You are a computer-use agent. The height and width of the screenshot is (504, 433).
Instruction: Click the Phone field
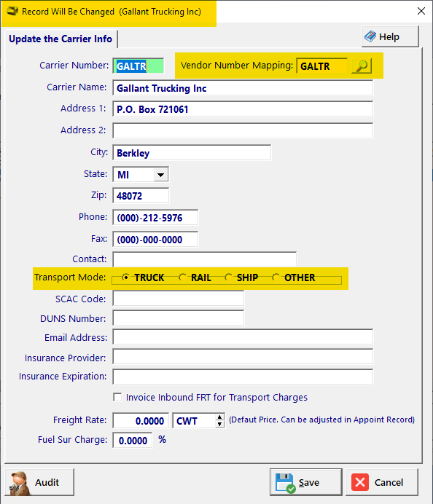155,218
